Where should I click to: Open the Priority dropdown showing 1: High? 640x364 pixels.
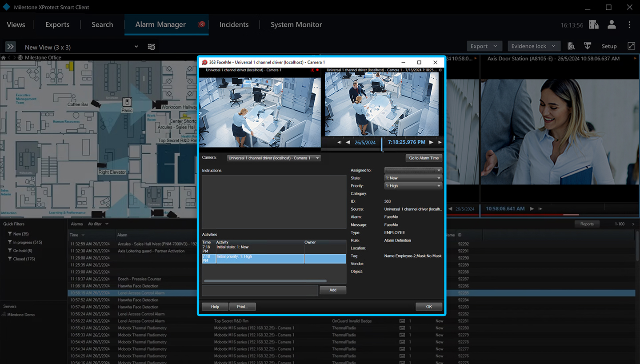pos(413,186)
